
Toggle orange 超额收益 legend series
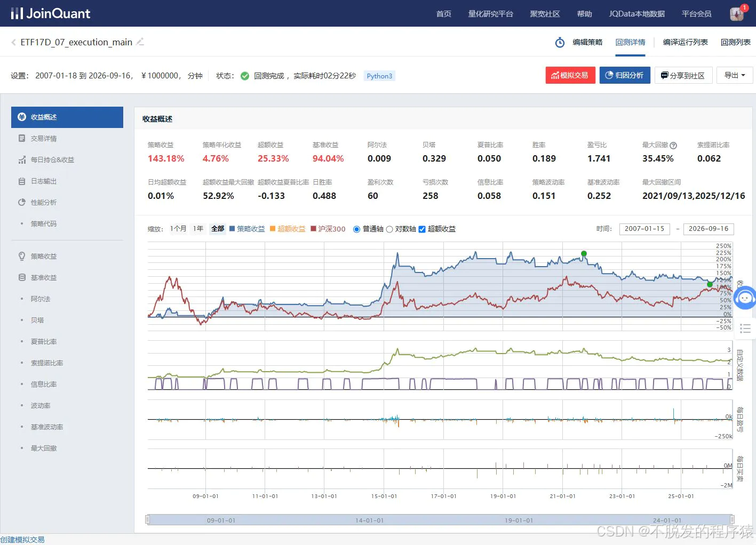[x=288, y=229]
